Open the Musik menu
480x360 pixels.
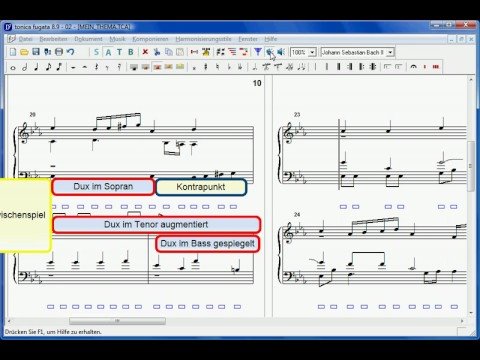point(117,39)
